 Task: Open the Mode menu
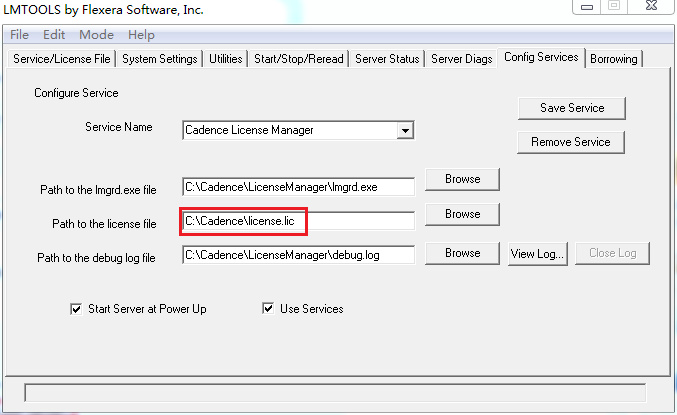click(x=96, y=35)
